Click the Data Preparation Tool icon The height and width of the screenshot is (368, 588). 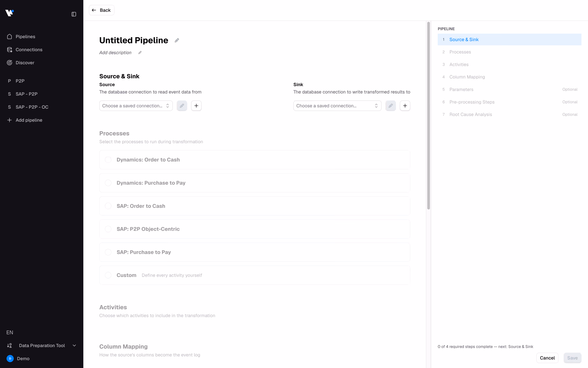pos(9,345)
